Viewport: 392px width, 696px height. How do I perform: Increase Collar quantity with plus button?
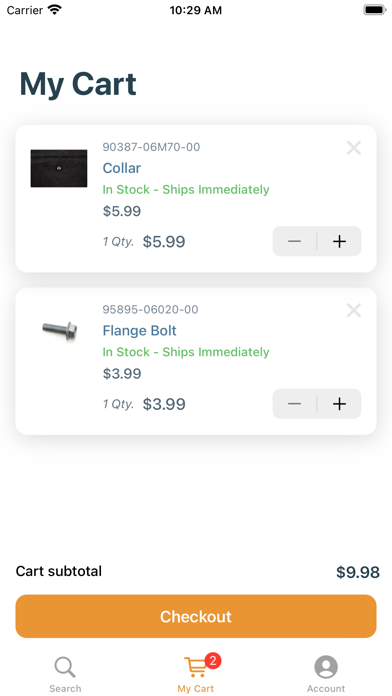click(339, 241)
